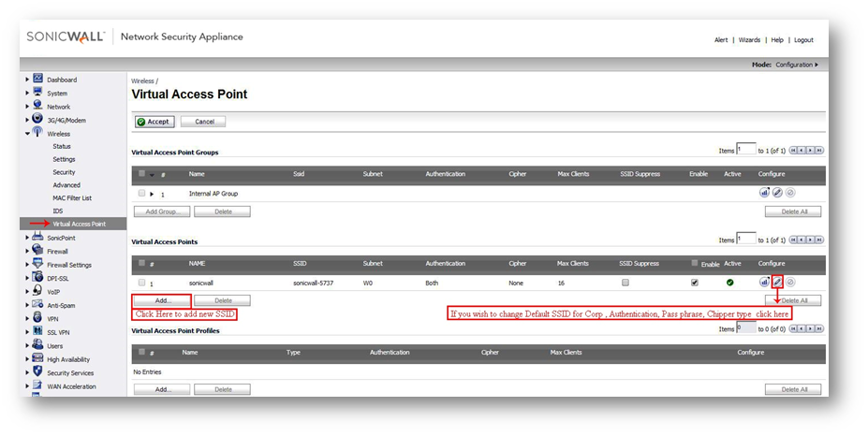
Task: Click the High Availability icon in the sidebar
Action: (37, 358)
